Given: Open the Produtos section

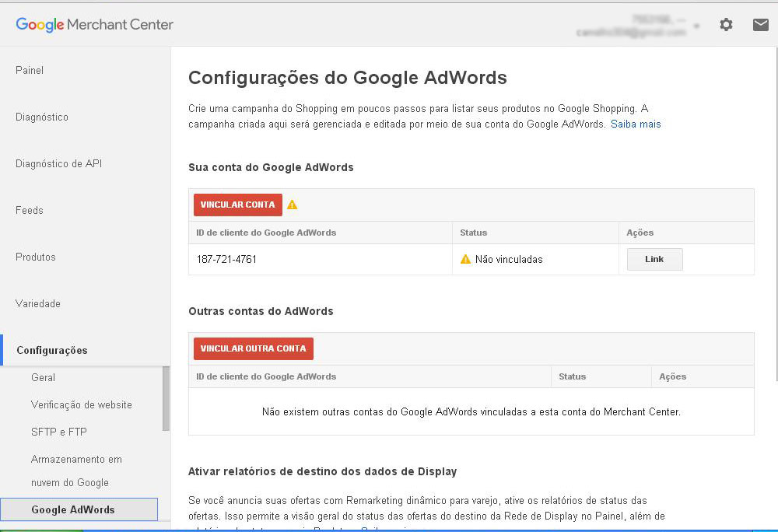Looking at the screenshot, I should point(36,257).
